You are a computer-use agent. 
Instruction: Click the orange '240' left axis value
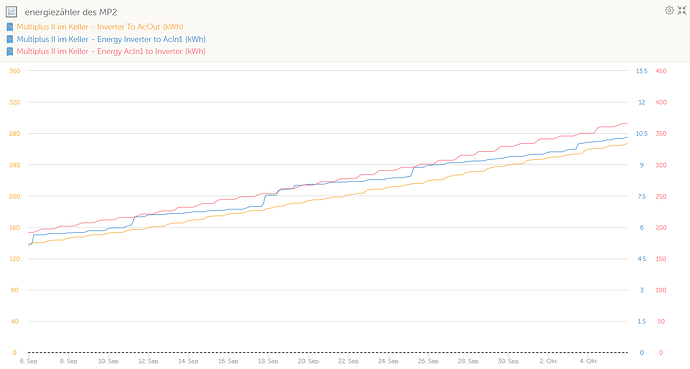pos(15,165)
